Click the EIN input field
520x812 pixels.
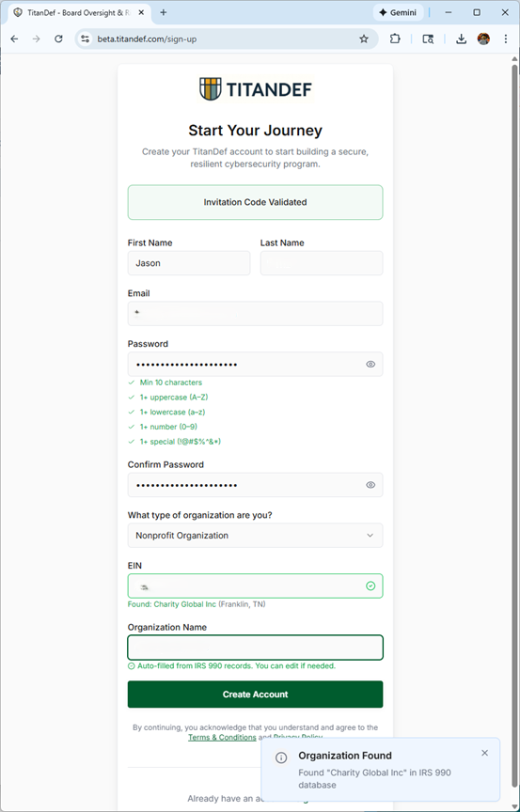coord(256,586)
